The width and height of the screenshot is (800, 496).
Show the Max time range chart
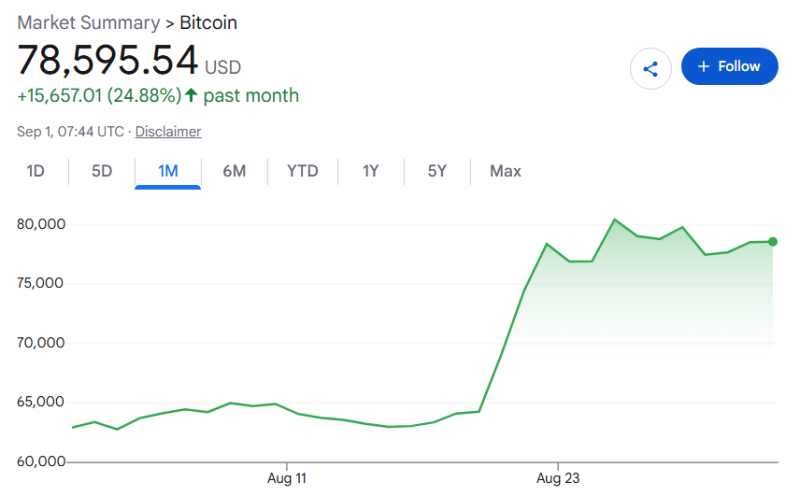pos(506,171)
